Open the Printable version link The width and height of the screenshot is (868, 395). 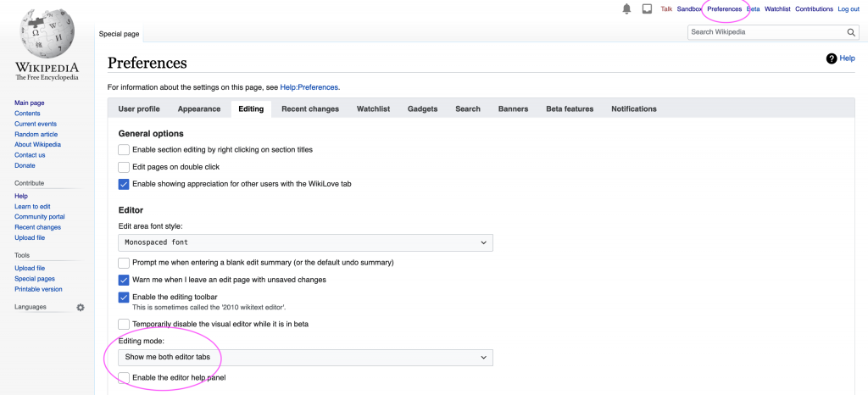(x=38, y=289)
